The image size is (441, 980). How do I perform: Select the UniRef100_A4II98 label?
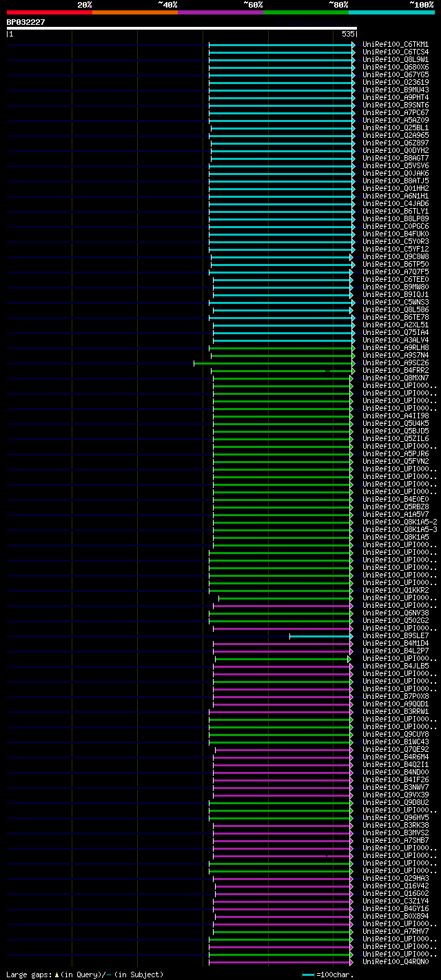click(x=396, y=416)
